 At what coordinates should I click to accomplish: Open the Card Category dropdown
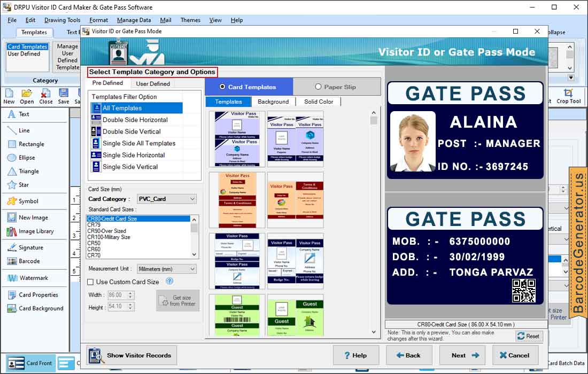click(x=166, y=199)
